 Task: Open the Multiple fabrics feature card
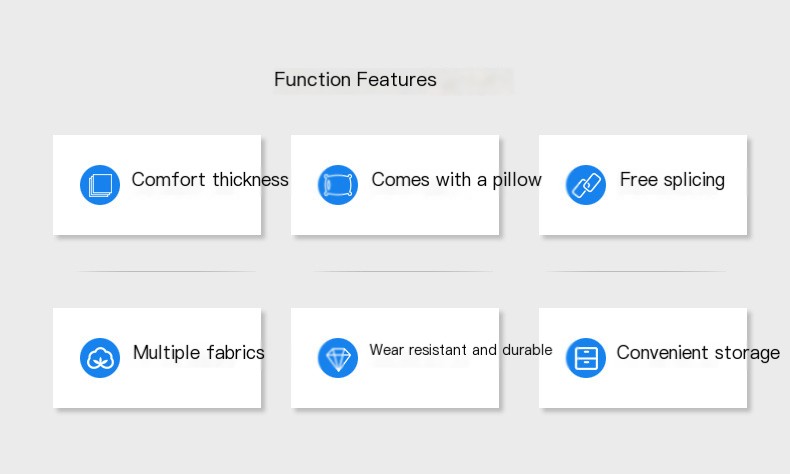pyautogui.click(x=157, y=358)
